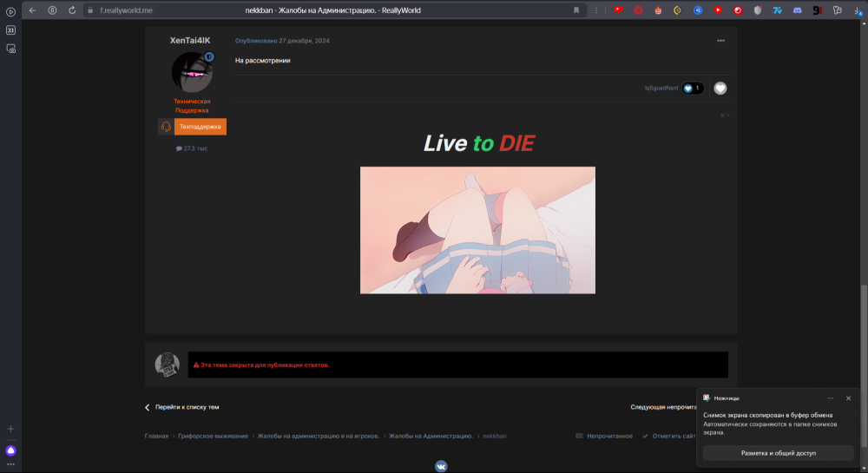
Task: Open the black-red B extension icon
Action: tap(817, 10)
